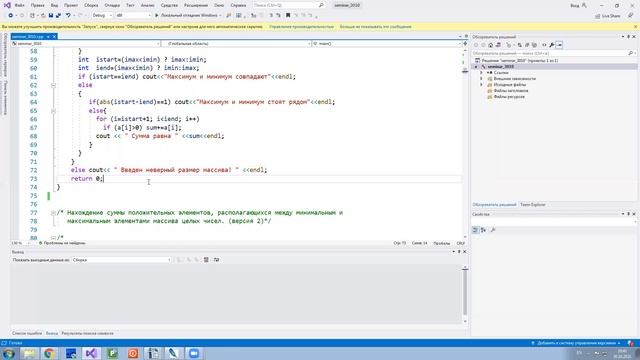The width and height of the screenshot is (640, 360).
Task: Click the View Code icon in Solution Explorer toolbar
Action: [544, 45]
